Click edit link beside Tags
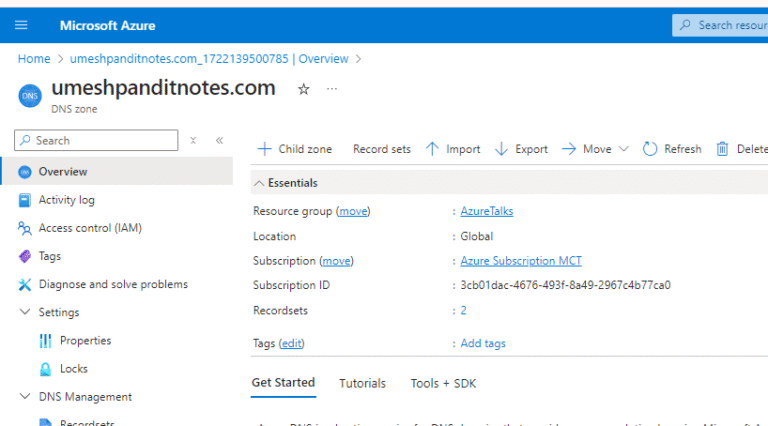The height and width of the screenshot is (426, 768). 291,343
